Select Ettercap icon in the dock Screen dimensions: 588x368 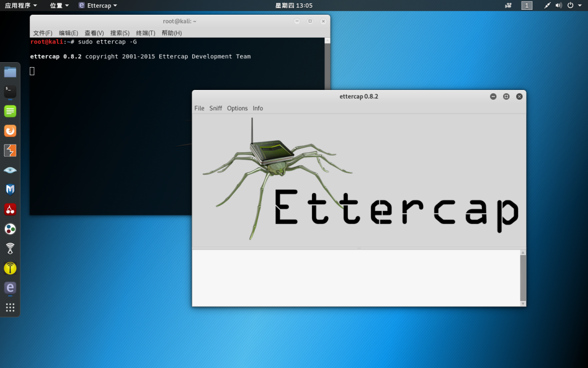tap(10, 288)
